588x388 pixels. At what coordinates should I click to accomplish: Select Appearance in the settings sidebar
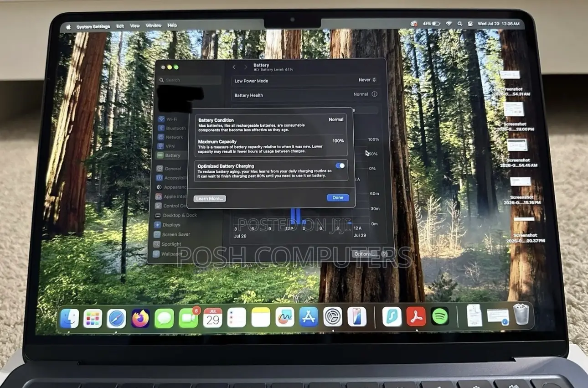171,187
